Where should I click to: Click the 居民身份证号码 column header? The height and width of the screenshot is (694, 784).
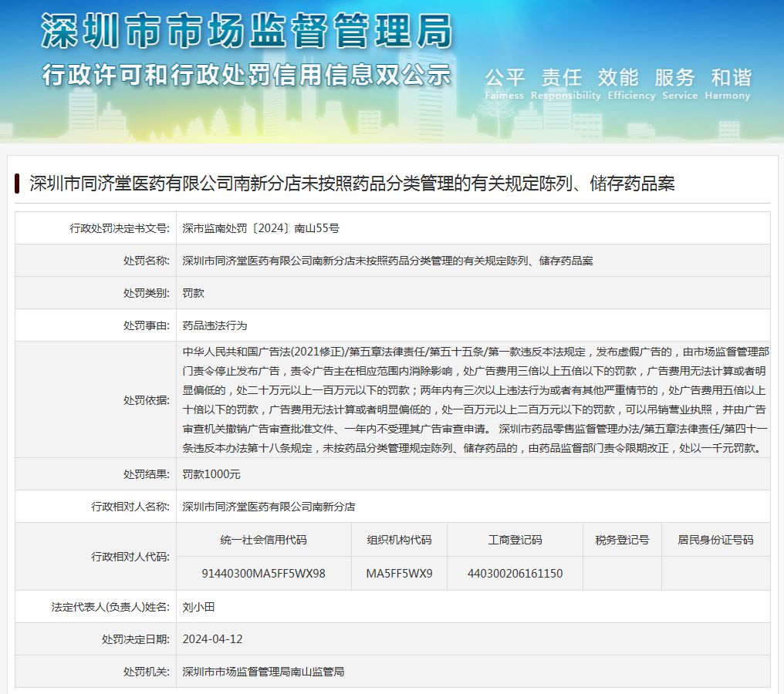click(715, 540)
